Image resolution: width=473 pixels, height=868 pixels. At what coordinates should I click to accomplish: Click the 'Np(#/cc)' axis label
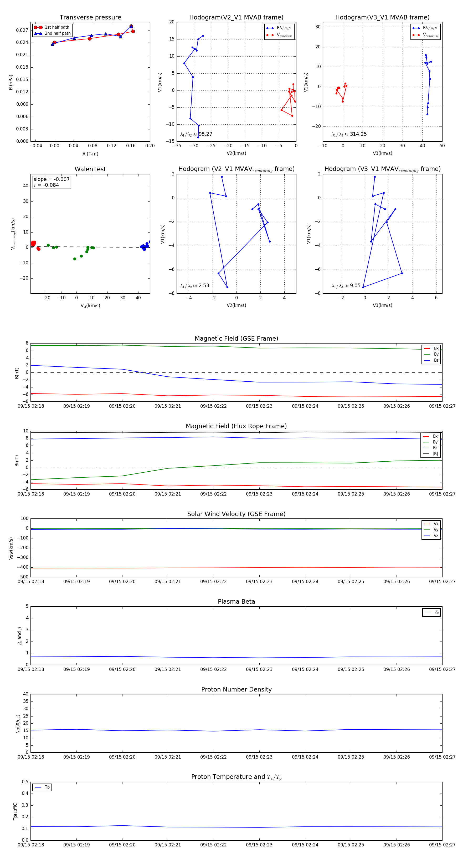click(18, 724)
